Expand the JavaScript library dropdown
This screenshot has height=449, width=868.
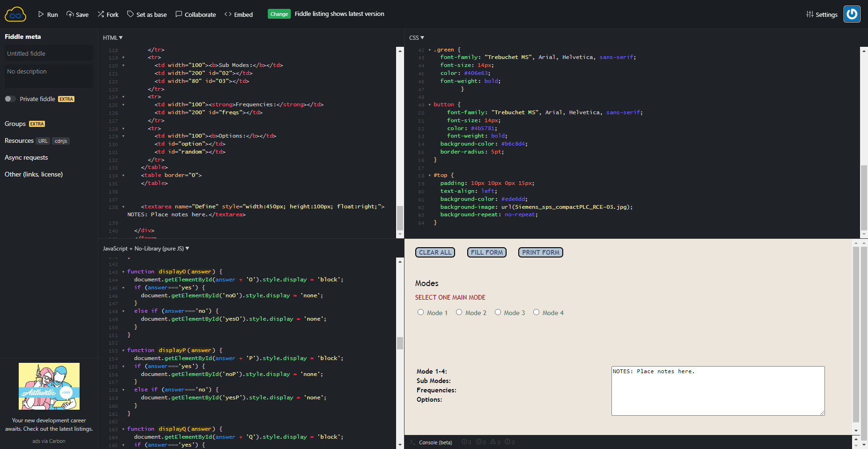coord(146,249)
